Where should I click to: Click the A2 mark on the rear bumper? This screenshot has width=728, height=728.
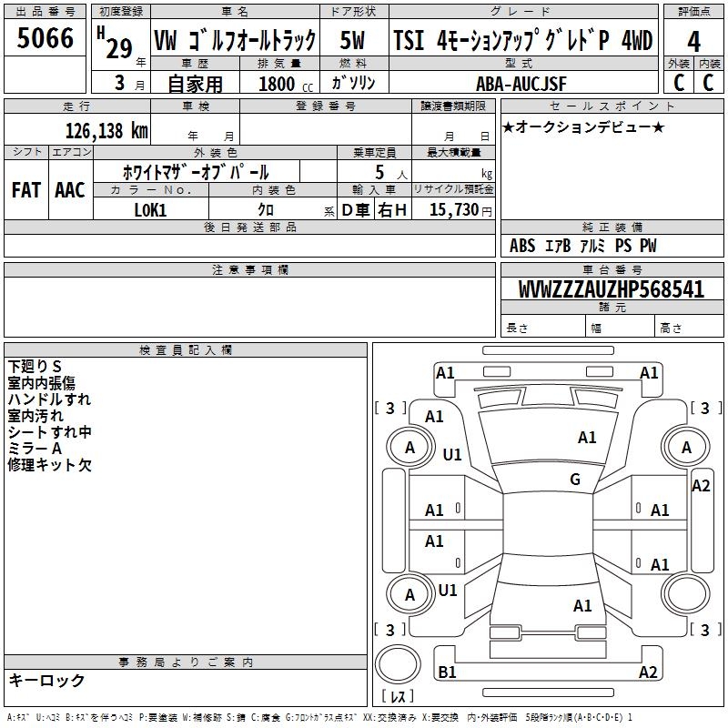648,672
